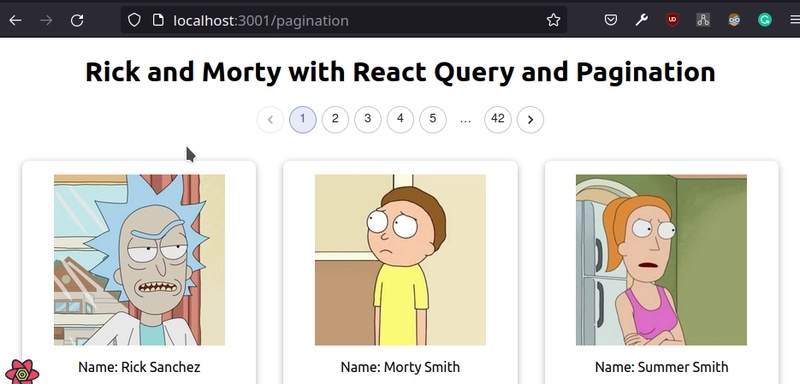Open the Pocket save icon

pos(611,20)
